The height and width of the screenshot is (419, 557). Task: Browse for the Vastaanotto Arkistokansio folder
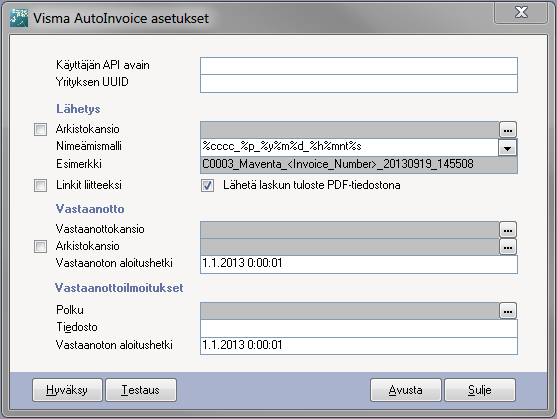pos(508,246)
